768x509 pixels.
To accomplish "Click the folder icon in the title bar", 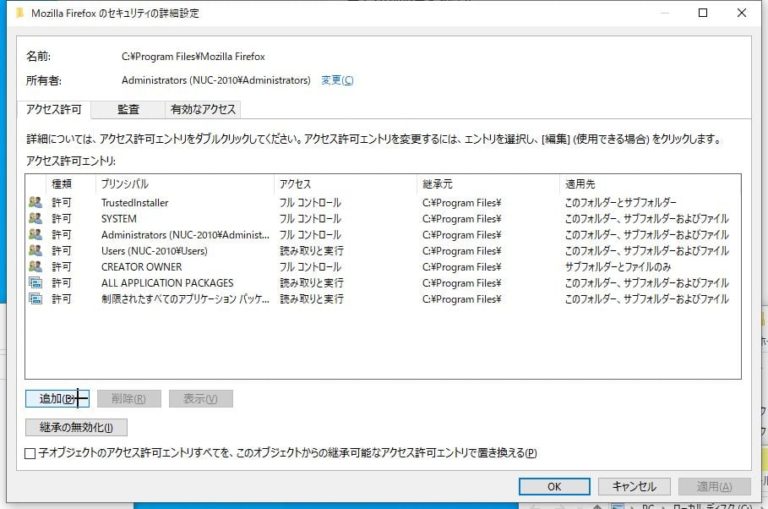I will [20, 13].
